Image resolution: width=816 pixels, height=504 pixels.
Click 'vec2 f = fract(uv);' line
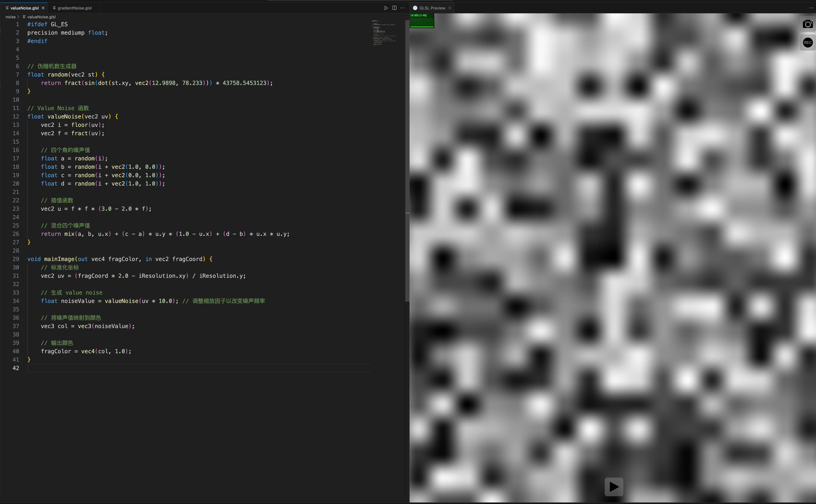click(x=72, y=133)
